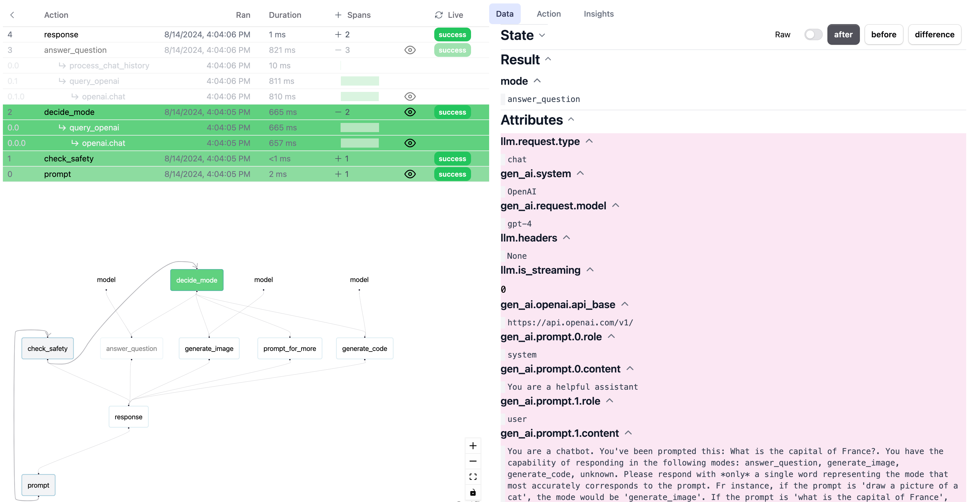The image size is (980, 502).
Task: Expand spans for the check_safety row
Action: (x=338, y=159)
